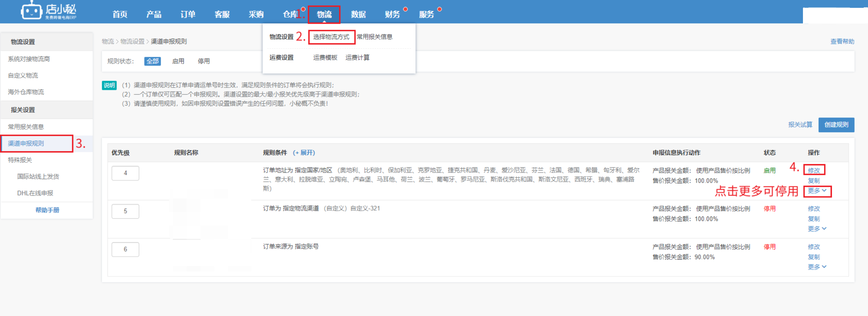Open the 财务 menu with red dot
Screen dimensions: 868x316
(x=392, y=14)
